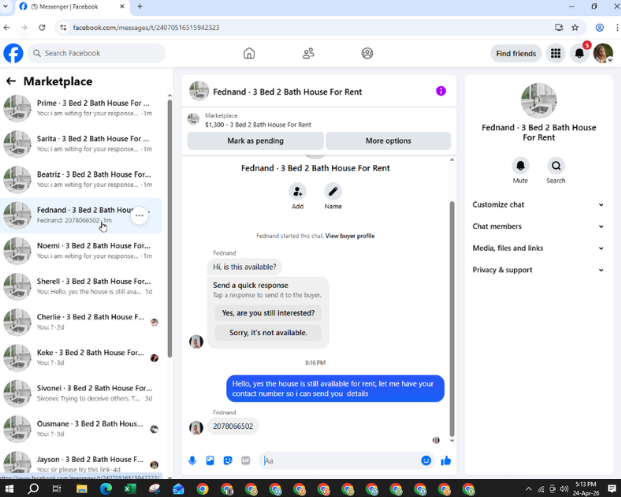This screenshot has width=621, height=497.
Task: Record a voice clip with microphone icon
Action: pos(192,461)
